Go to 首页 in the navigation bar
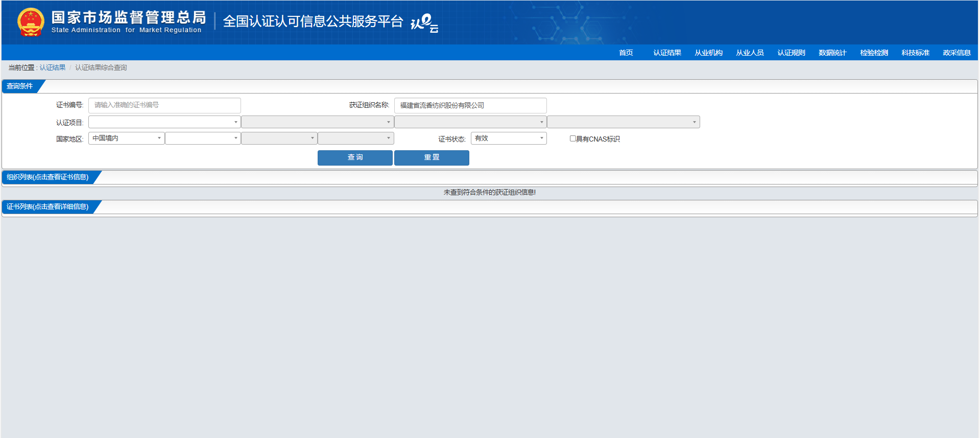Image resolution: width=980 pixels, height=438 pixels. coord(626,53)
